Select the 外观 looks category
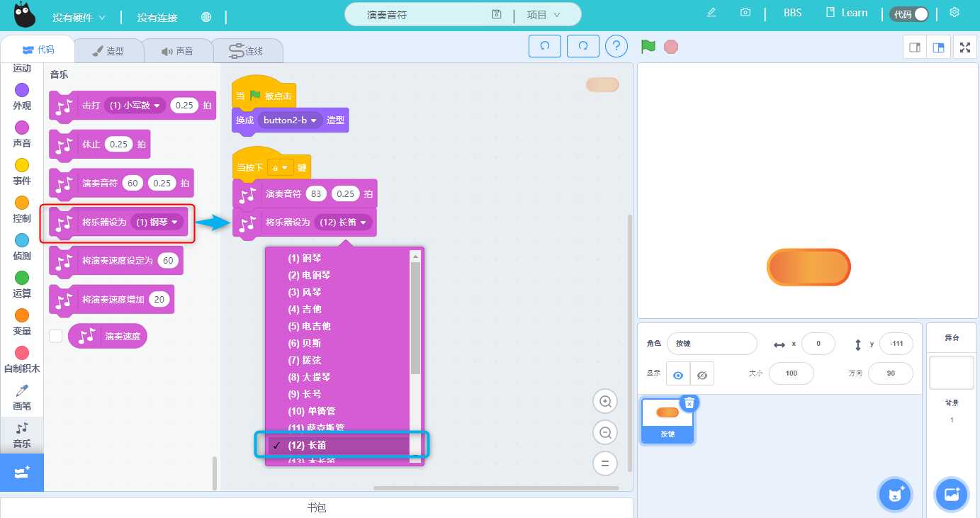 (x=22, y=96)
